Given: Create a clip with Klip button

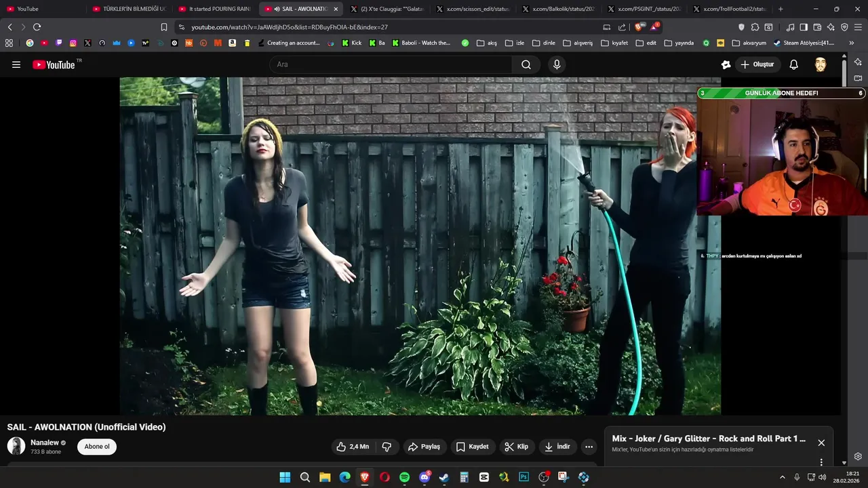Looking at the screenshot, I should point(517,447).
